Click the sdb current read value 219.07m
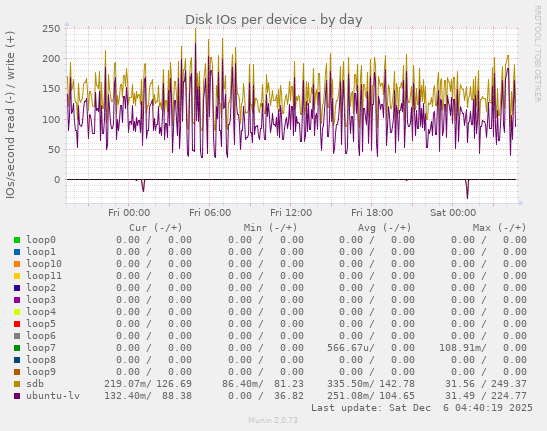Screen dimensions: 547x431 point(125,384)
